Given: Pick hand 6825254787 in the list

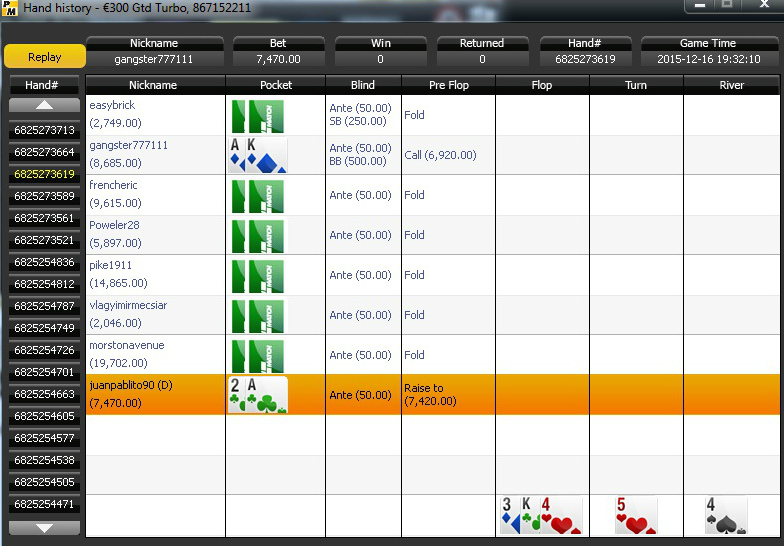Looking at the screenshot, I should [44, 306].
